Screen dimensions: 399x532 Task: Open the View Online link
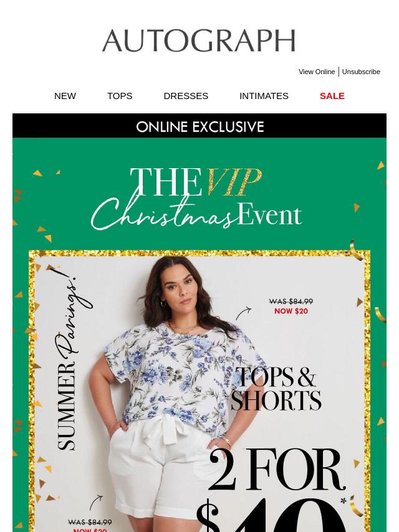317,72
